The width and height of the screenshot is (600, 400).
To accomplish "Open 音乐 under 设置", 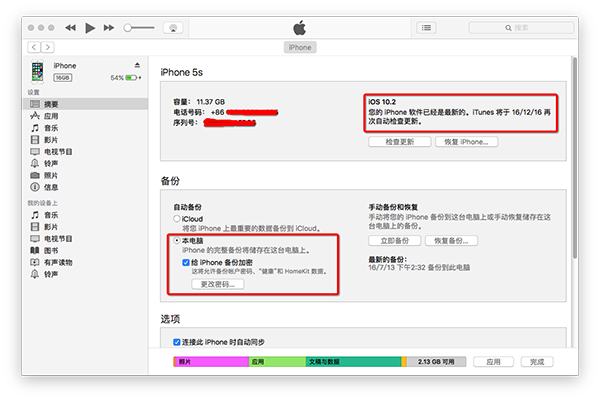I will point(86,128).
